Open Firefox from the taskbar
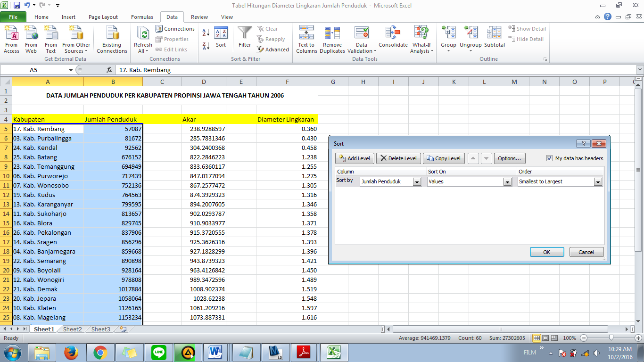644x362 pixels. click(72, 352)
